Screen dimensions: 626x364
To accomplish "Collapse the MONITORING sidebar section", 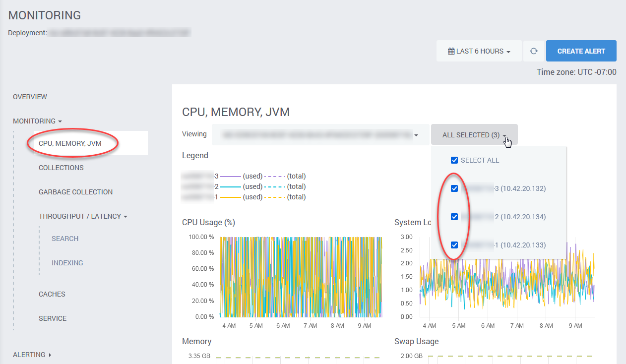I will tap(37, 121).
